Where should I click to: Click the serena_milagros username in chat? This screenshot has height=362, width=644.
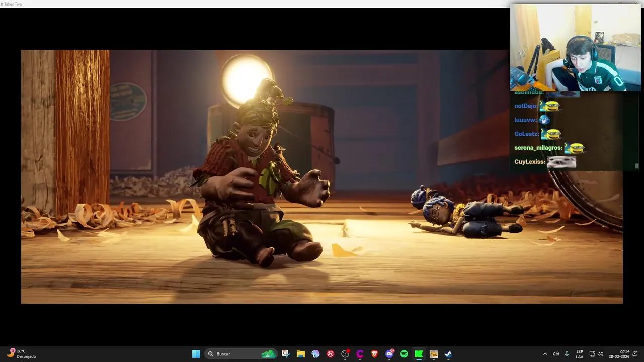[538, 148]
